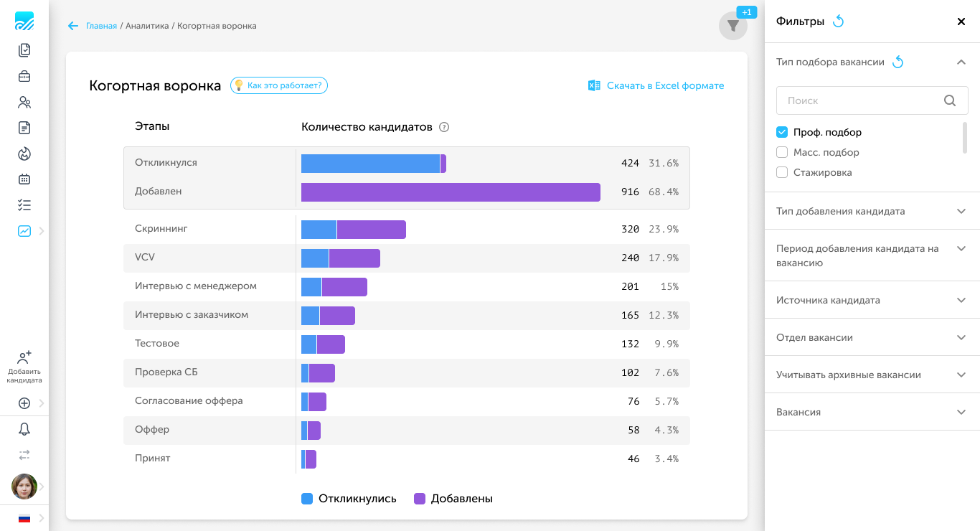
Task: Click the plus circle create icon
Action: tap(24, 403)
